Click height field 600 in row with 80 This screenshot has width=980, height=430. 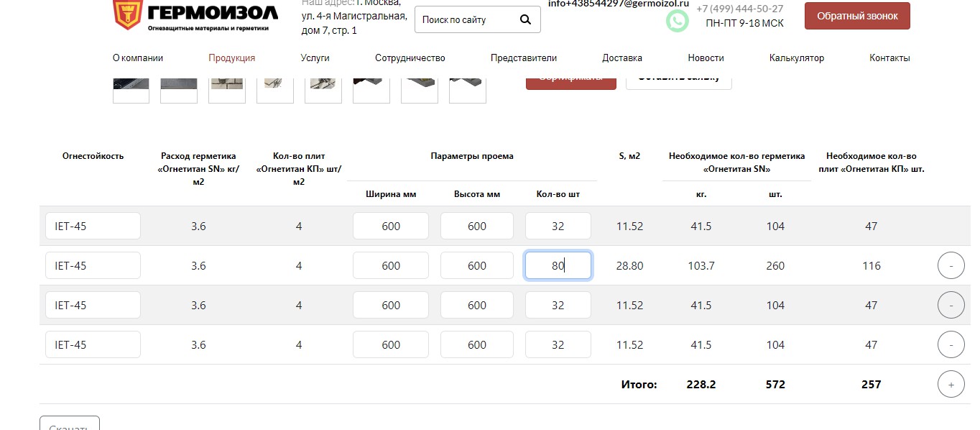477,265
